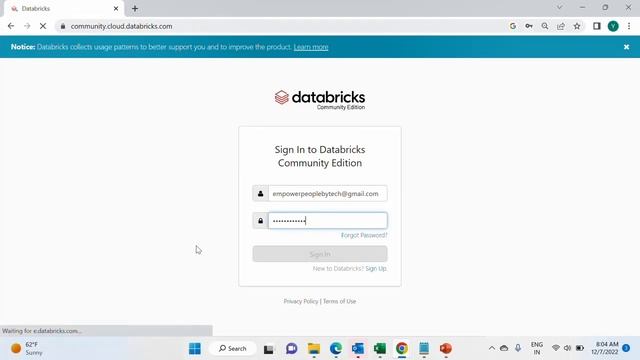The width and height of the screenshot is (640, 360).
Task: Open Chrome three-dot menu
Action: click(629, 26)
